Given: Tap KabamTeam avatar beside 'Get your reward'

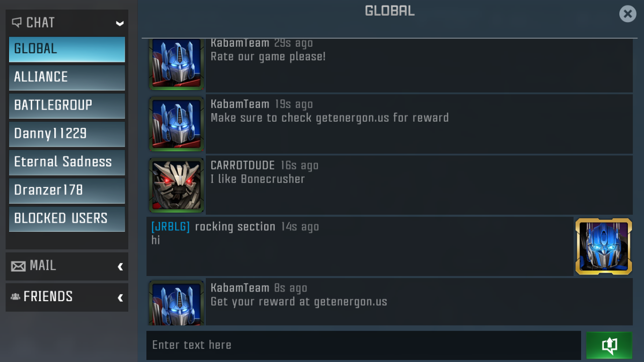Looking at the screenshot, I should (177, 303).
